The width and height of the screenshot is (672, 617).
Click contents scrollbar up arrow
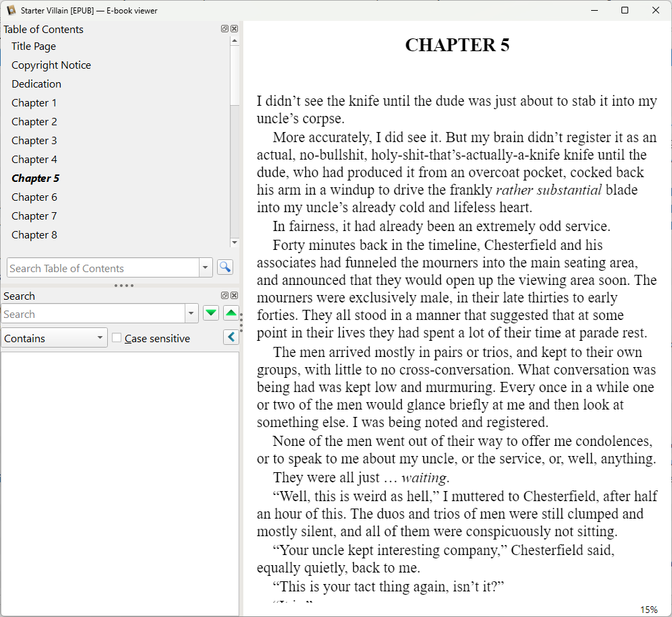pyautogui.click(x=234, y=41)
